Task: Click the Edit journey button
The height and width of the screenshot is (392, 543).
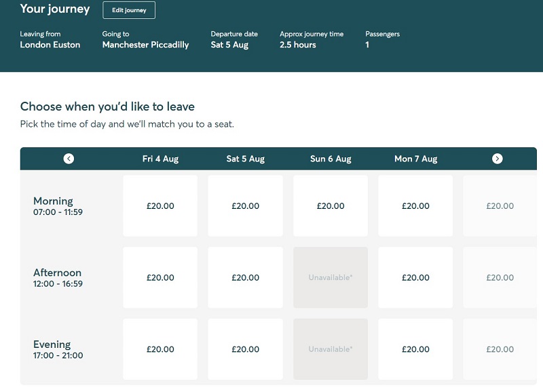Action: 129,10
